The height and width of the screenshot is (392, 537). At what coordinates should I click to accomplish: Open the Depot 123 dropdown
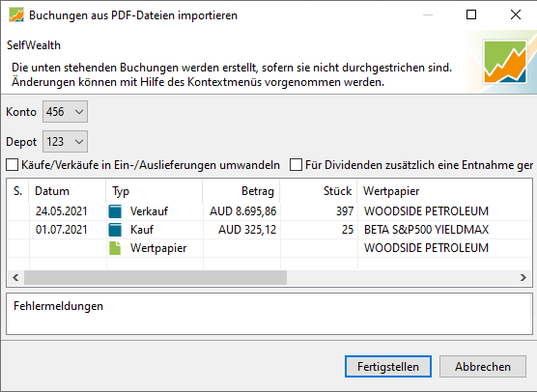tap(65, 141)
